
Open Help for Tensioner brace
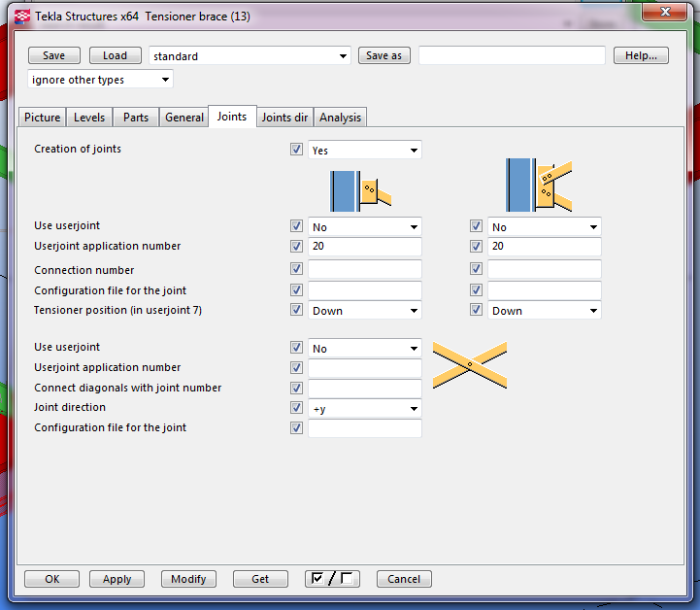click(x=641, y=55)
